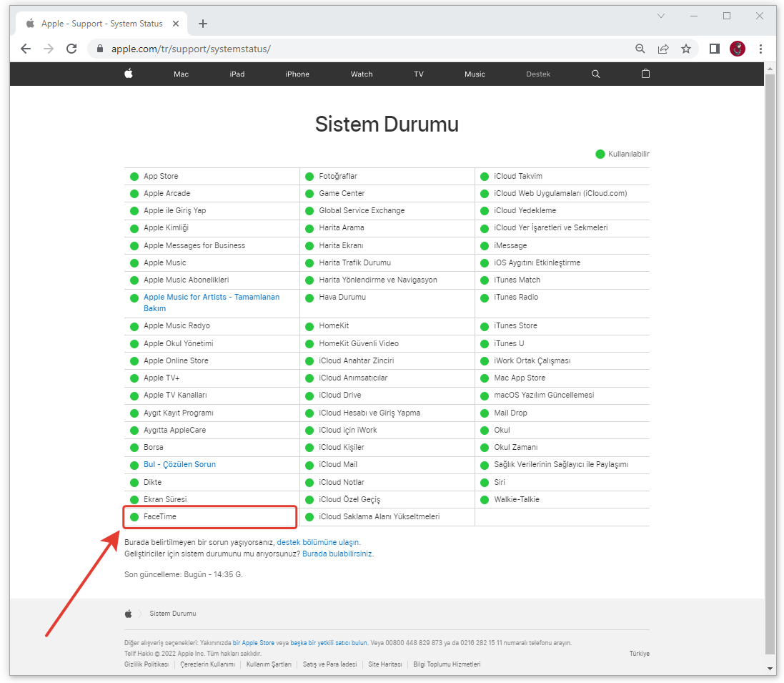The image size is (784, 683).
Task: Go back with the browser back arrow
Action: [x=26, y=49]
